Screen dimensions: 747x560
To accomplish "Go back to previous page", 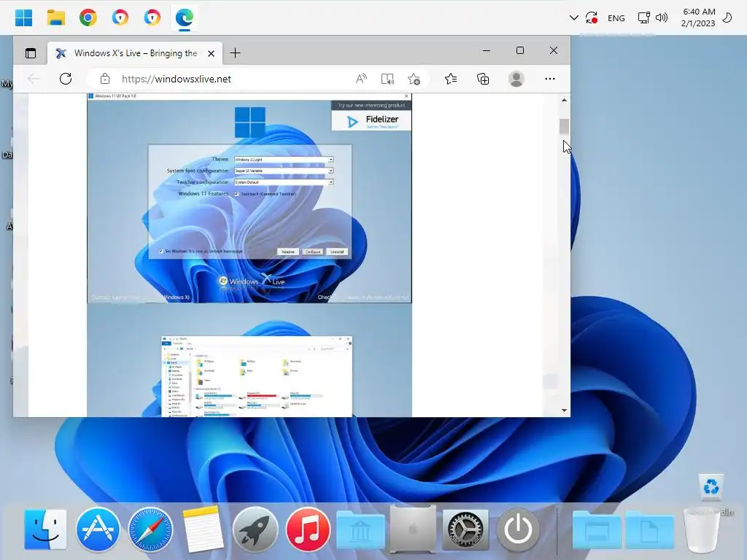I will [x=34, y=79].
